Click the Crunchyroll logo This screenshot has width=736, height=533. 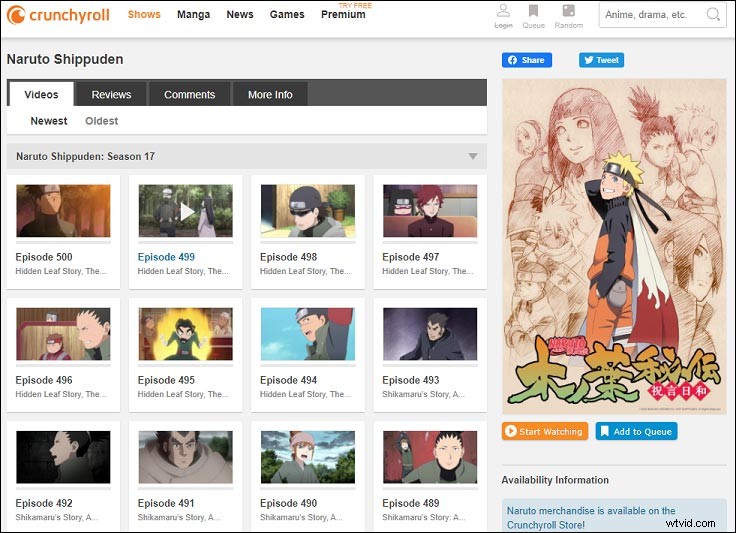58,15
